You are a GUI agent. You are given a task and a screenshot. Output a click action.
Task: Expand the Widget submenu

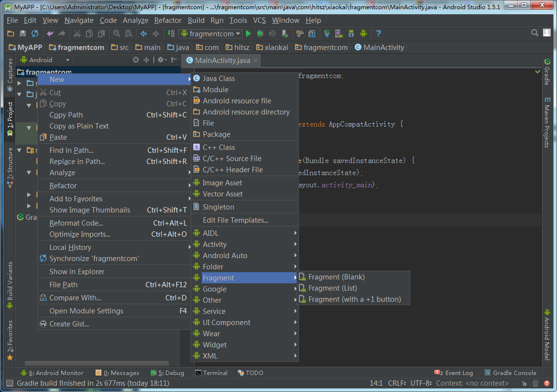click(245, 345)
